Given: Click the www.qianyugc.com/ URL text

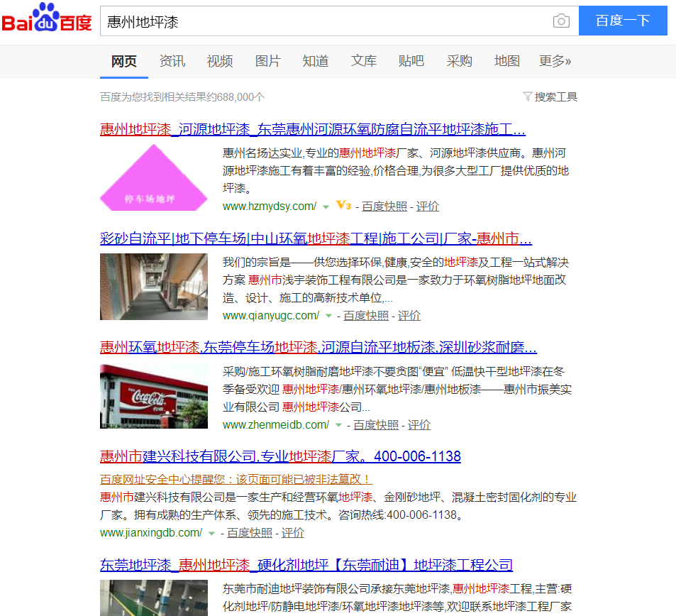Looking at the screenshot, I should (x=271, y=315).
